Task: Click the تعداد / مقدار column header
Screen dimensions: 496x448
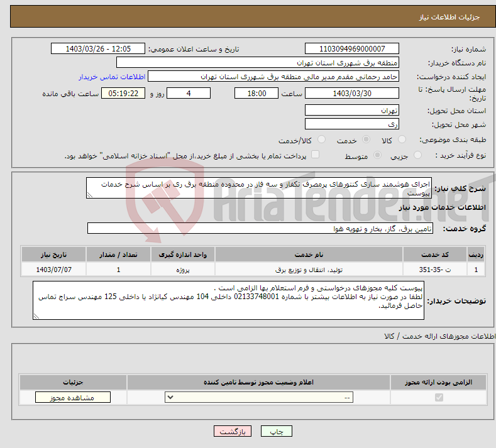Action: 118,254
